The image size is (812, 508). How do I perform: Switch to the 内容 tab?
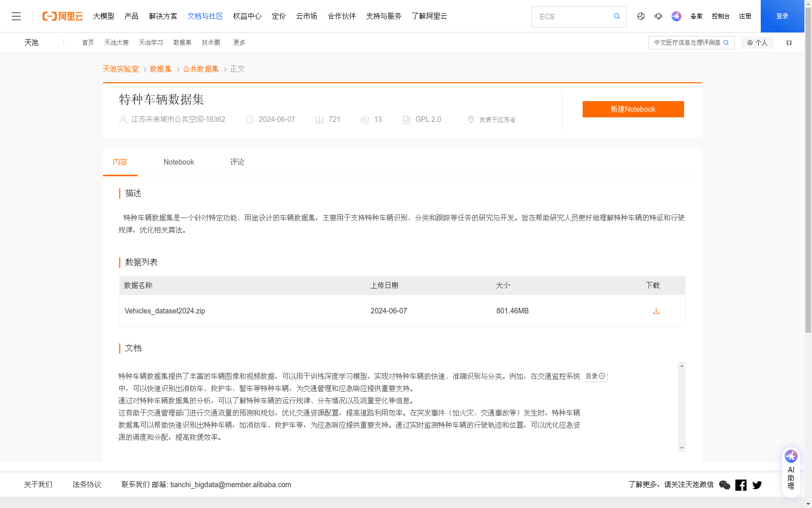point(120,162)
